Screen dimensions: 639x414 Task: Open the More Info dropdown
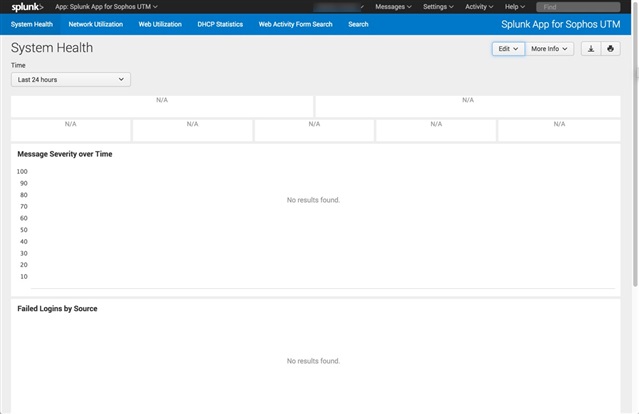(549, 49)
